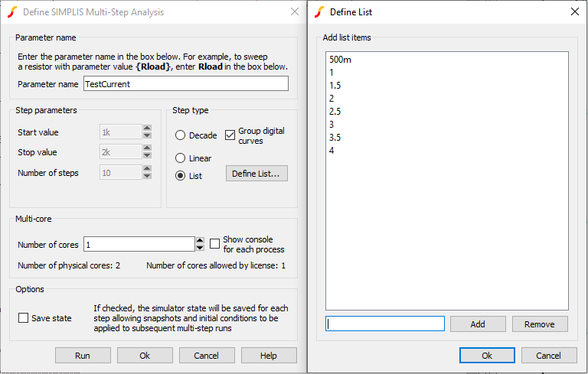Decrease the Start value with down arrow
The height and width of the screenshot is (374, 588).
point(147,135)
